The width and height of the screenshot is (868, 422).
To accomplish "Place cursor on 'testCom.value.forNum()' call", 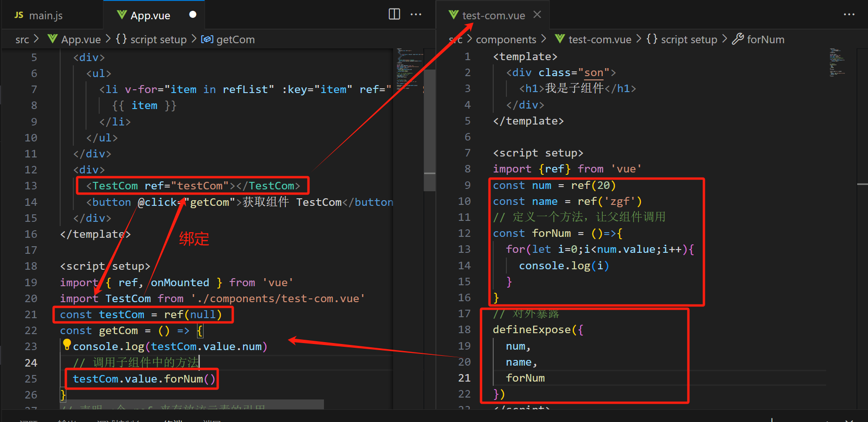I will [x=144, y=379].
